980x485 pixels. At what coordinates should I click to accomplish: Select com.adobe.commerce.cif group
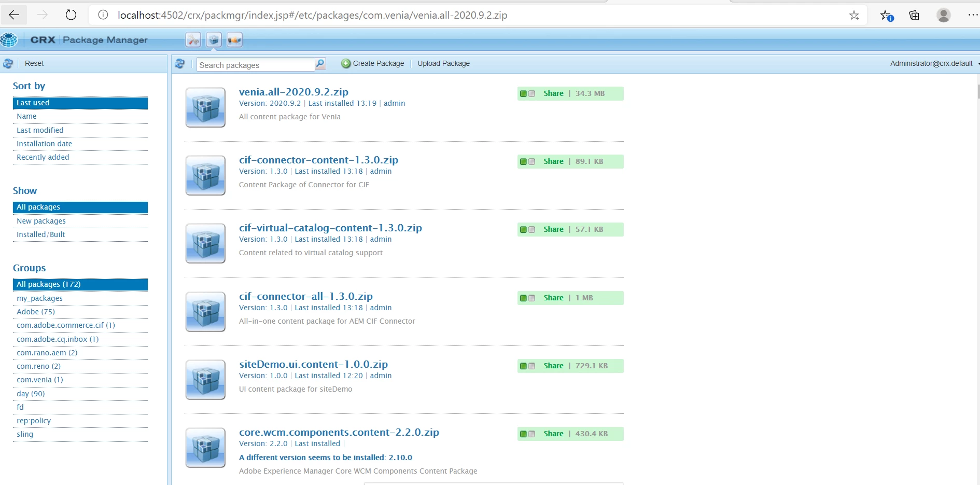pos(80,325)
